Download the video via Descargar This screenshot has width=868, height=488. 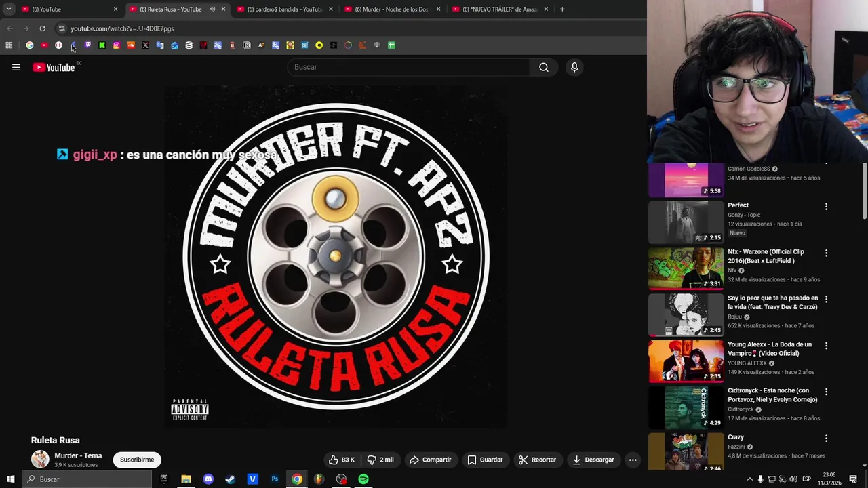(593, 460)
